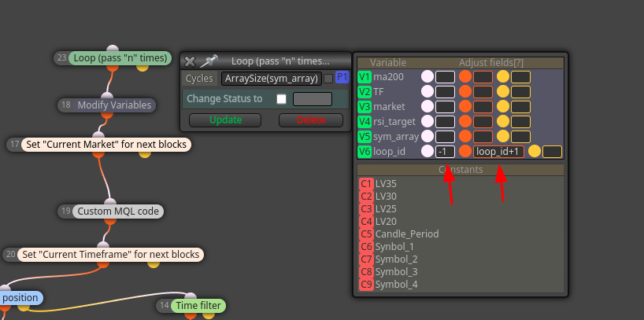Screen dimensions: 644x320
Task: Select constant C7 Symbol_2
Action: (x=366, y=259)
